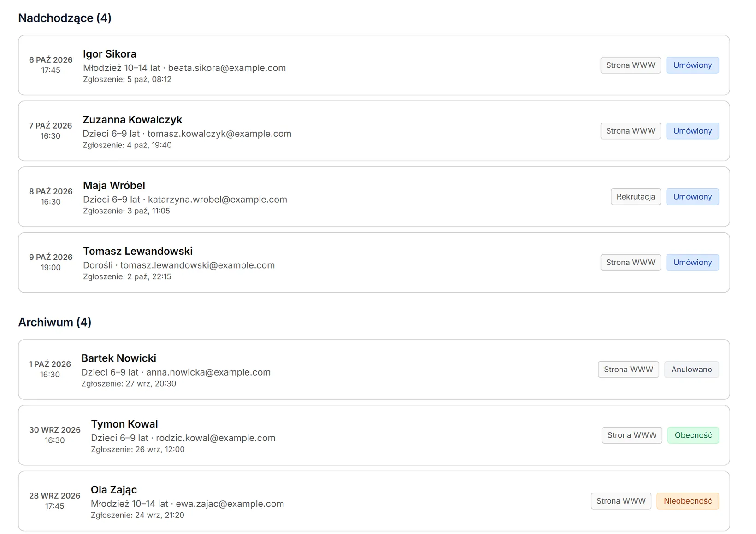Image resolution: width=756 pixels, height=534 pixels.
Task: Click the 9 PAŹ 2026 19:00 date label
Action: [51, 262]
